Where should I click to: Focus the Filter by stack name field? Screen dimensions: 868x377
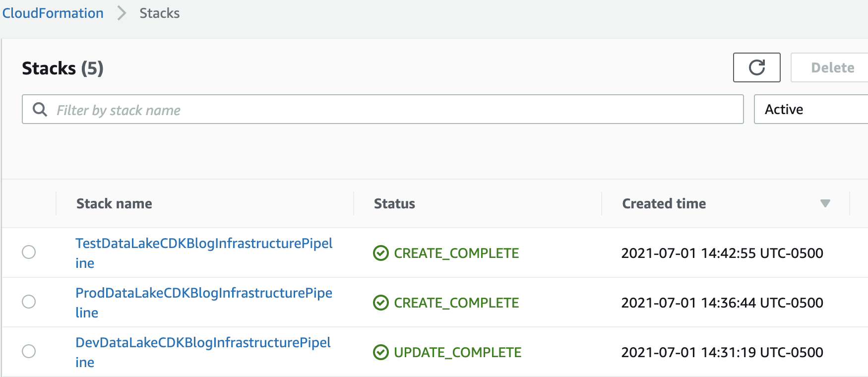pos(392,110)
